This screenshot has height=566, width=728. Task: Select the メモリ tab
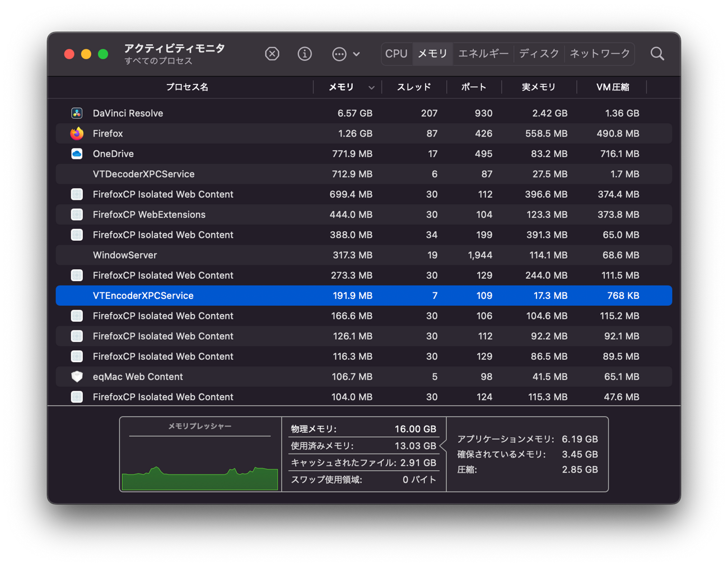pyautogui.click(x=433, y=54)
